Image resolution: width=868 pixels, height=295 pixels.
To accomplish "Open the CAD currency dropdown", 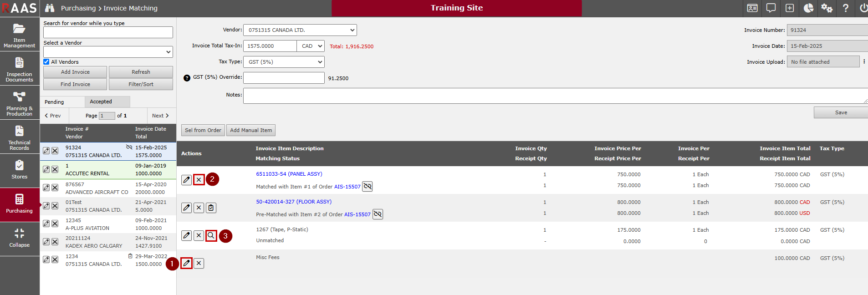I will coord(311,46).
